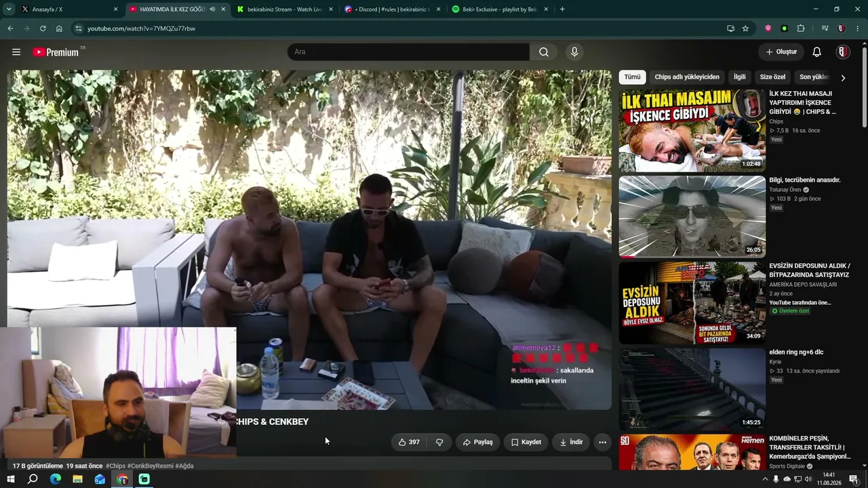The height and width of the screenshot is (488, 868).
Task: Switch to the bekirabiniz Stream tab
Action: click(285, 9)
